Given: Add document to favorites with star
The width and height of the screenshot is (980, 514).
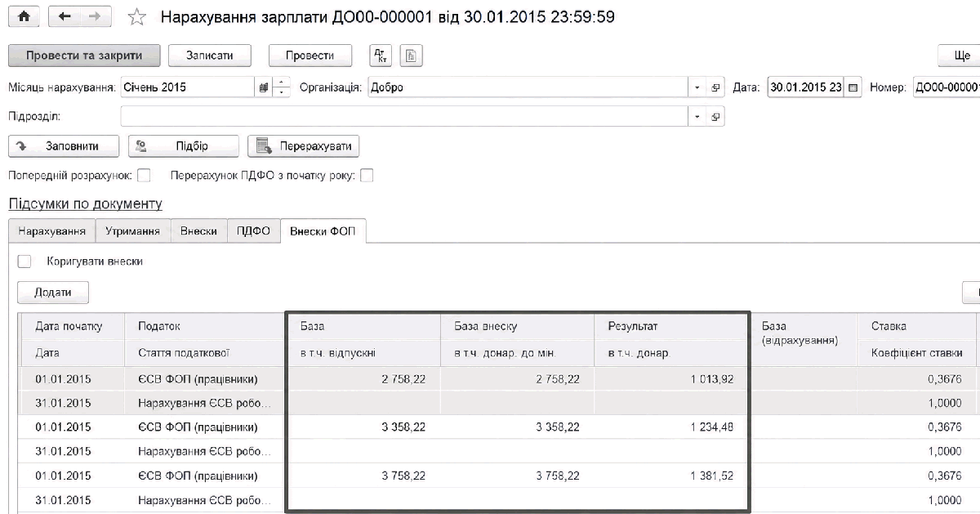Looking at the screenshot, I should click(x=136, y=16).
